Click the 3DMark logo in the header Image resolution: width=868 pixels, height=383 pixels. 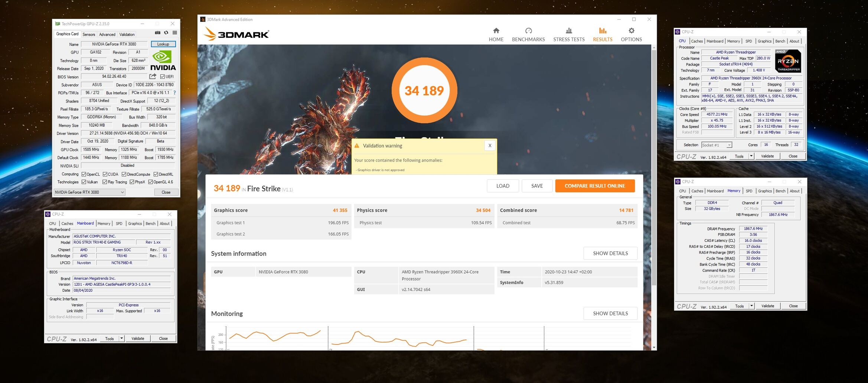coord(236,34)
